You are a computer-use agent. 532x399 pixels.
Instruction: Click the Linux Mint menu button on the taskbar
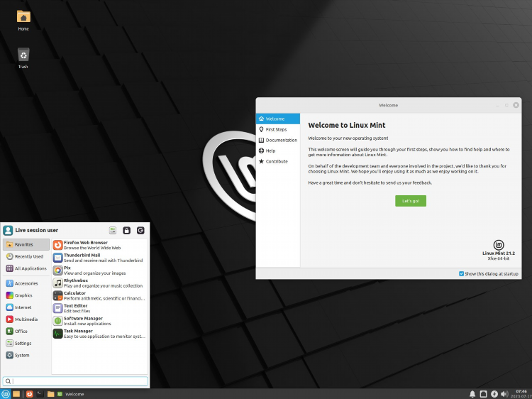pos(6,394)
